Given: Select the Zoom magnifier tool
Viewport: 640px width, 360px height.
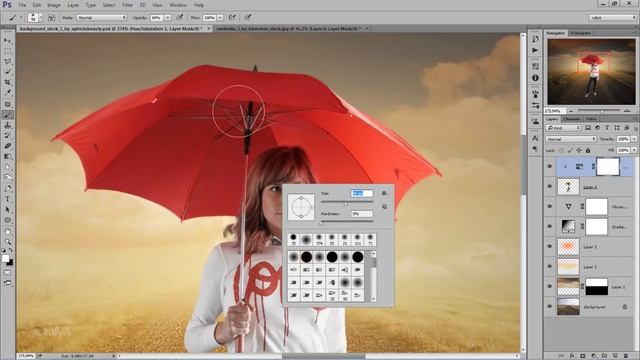Looking at the screenshot, I should 7,242.
